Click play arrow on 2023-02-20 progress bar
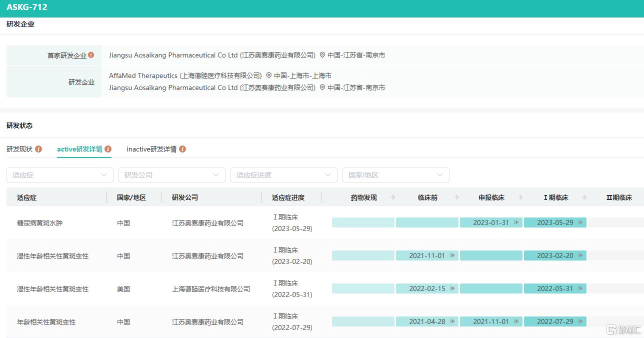Viewport: 644px width, 338px height. click(580, 255)
